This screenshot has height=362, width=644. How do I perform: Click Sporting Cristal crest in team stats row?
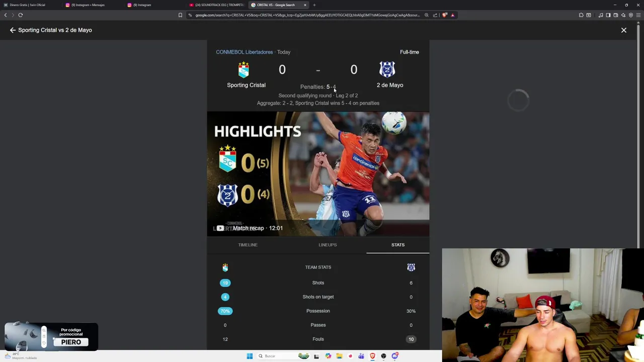225,267
